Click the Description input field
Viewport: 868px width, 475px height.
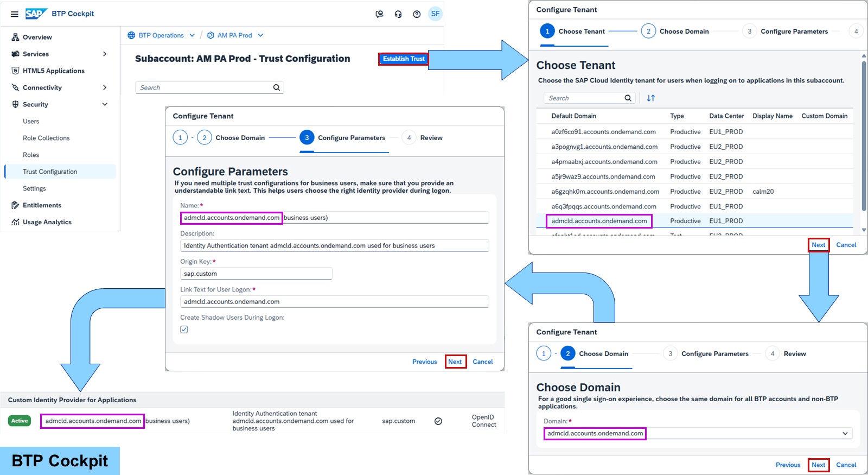(334, 245)
